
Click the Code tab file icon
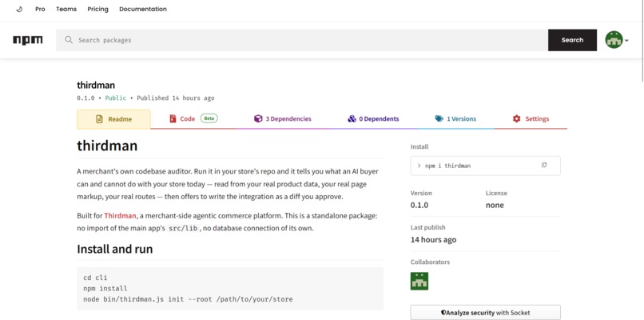click(x=173, y=119)
